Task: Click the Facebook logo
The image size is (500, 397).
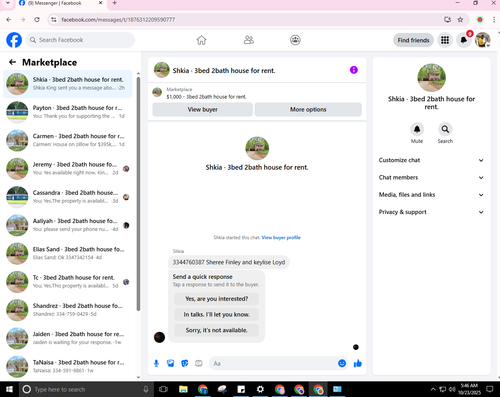Action: [x=14, y=40]
